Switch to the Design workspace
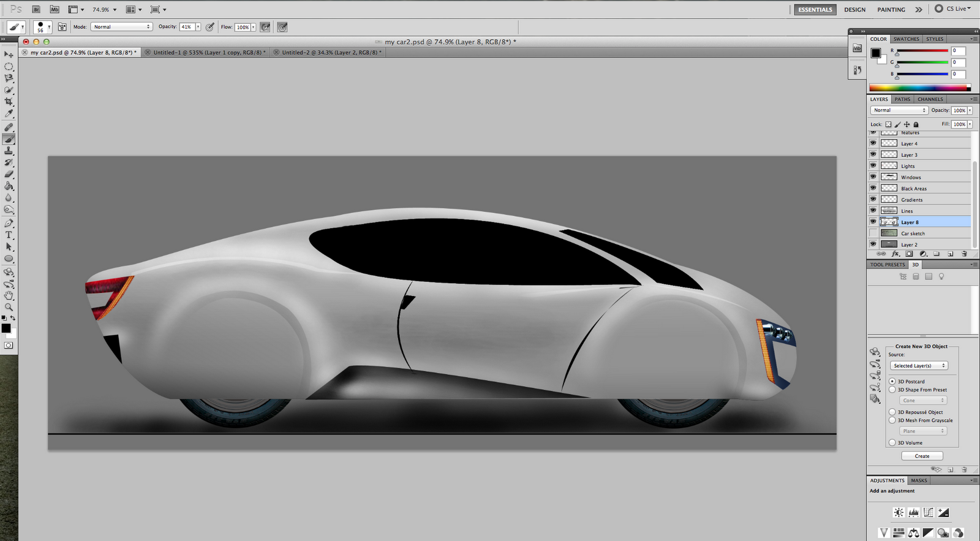The height and width of the screenshot is (541, 980). [x=854, y=10]
